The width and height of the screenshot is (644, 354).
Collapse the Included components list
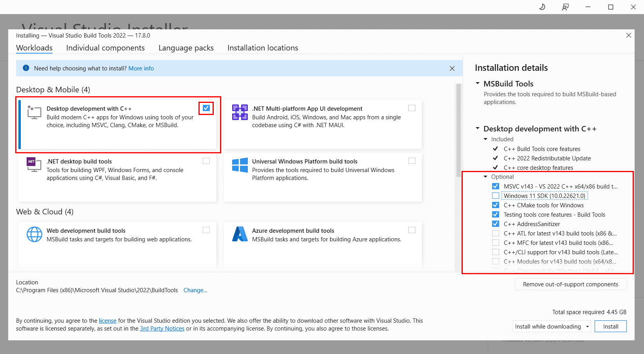(486, 139)
